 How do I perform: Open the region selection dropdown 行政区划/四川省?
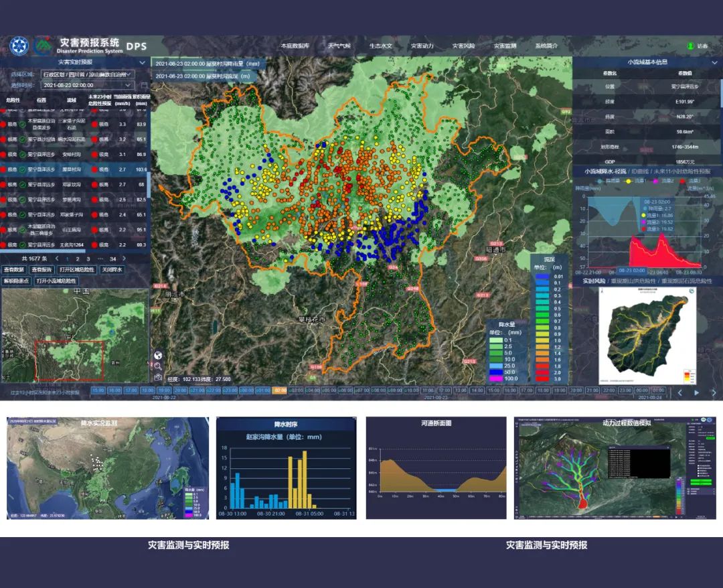click(88, 74)
